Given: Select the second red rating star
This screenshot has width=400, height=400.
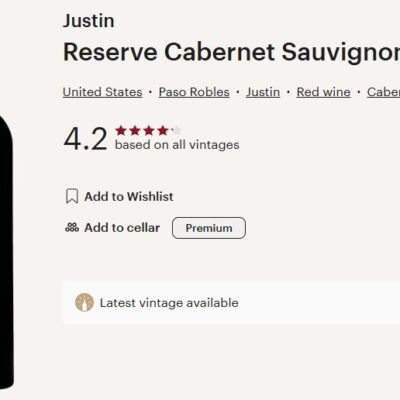Looking at the screenshot, I should tap(135, 131).
